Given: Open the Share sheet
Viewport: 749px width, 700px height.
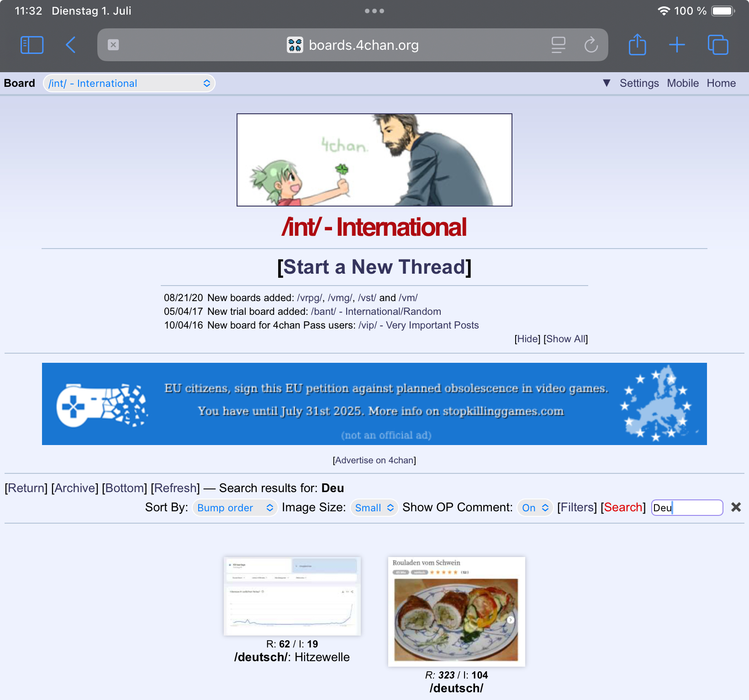Looking at the screenshot, I should point(637,44).
